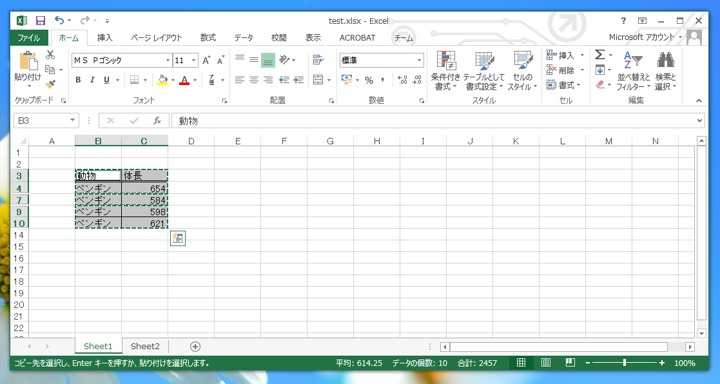Image resolution: width=720 pixels, height=384 pixels.
Task: Open テーブルとして書式設定 menu
Action: tap(484, 70)
